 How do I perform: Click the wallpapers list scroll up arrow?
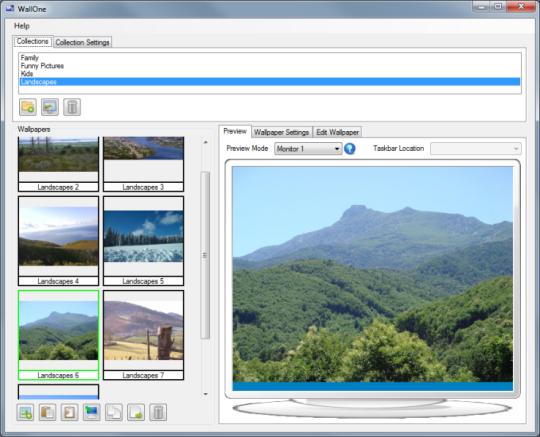pos(206,142)
